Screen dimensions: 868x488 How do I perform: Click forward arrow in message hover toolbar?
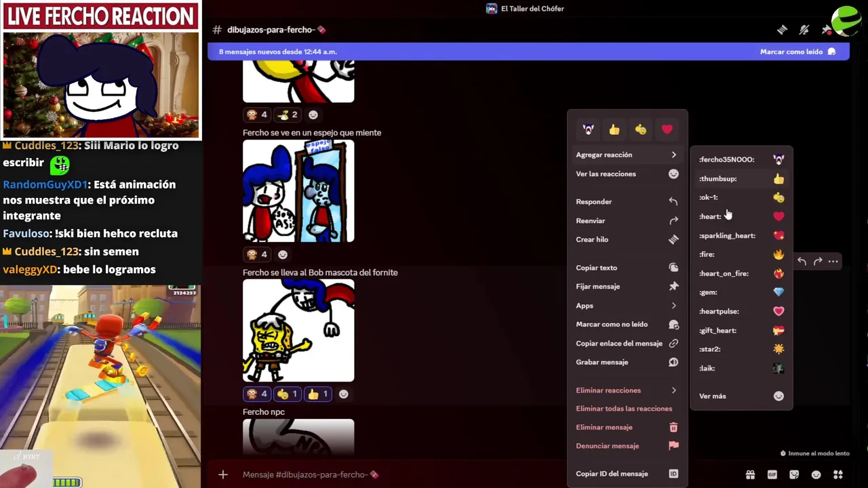click(x=818, y=261)
